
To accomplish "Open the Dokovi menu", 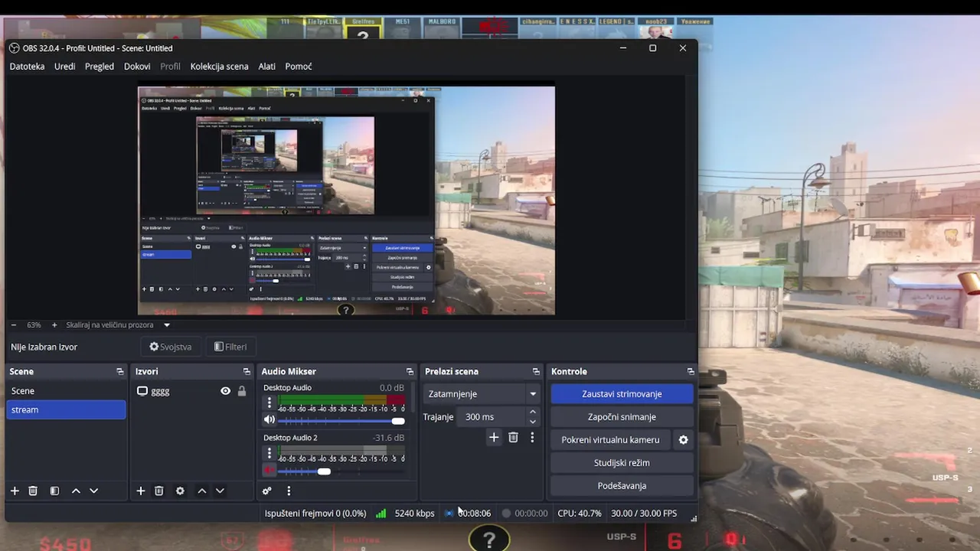I will 137,67.
